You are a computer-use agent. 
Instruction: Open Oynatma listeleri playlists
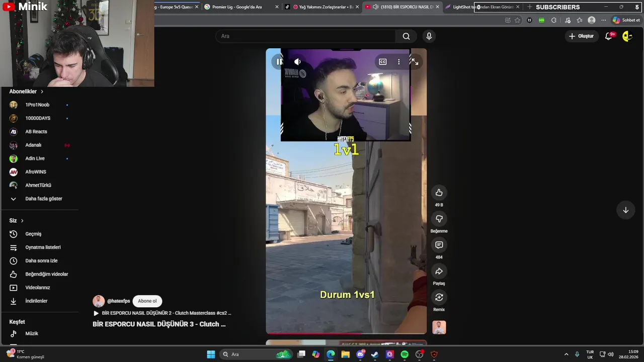[x=39, y=247]
